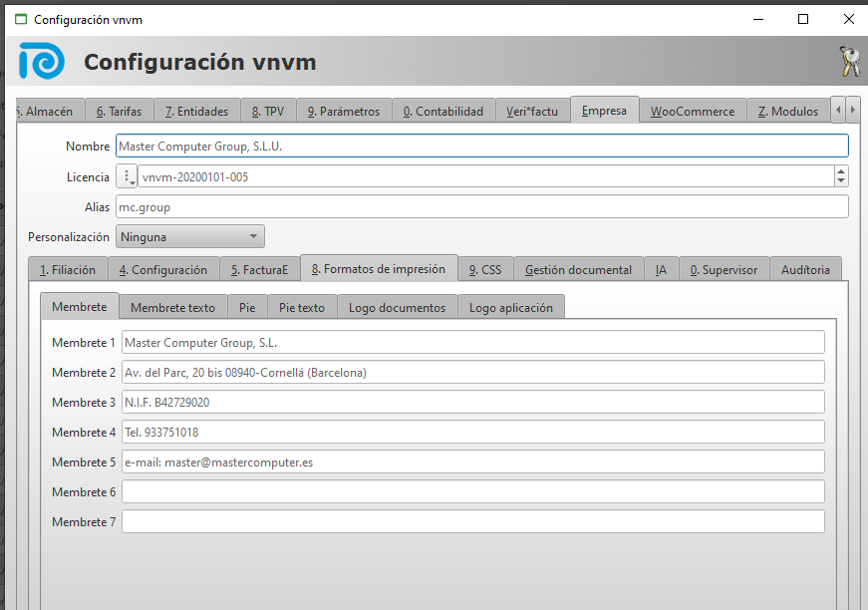Open the Gestión documental tab
This screenshot has width=868, height=610.
point(578,269)
